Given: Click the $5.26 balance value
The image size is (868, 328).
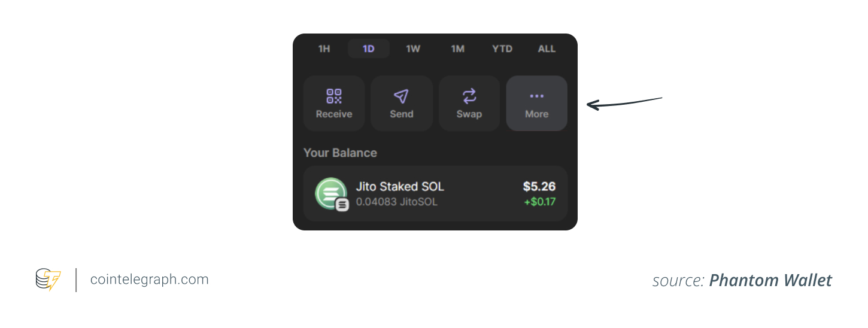Looking at the screenshot, I should [539, 187].
